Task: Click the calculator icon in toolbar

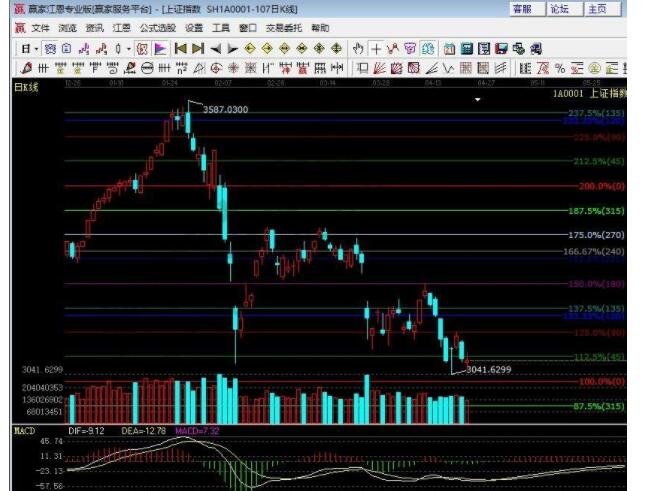Action: click(x=450, y=48)
